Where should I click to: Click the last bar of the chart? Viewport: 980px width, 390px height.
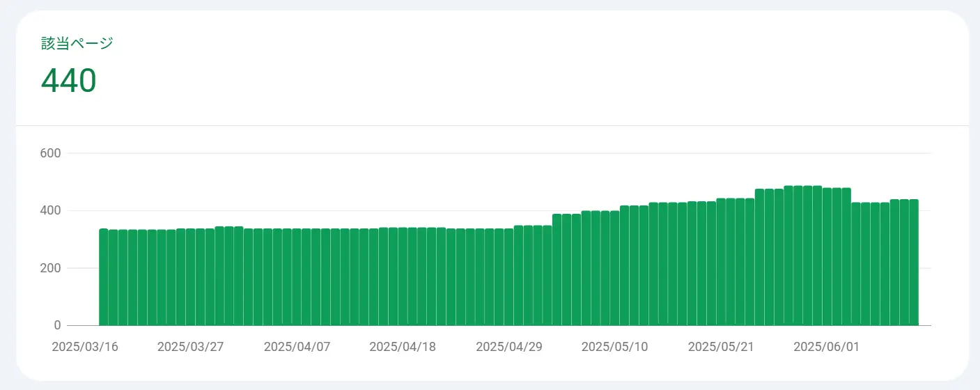click(914, 263)
